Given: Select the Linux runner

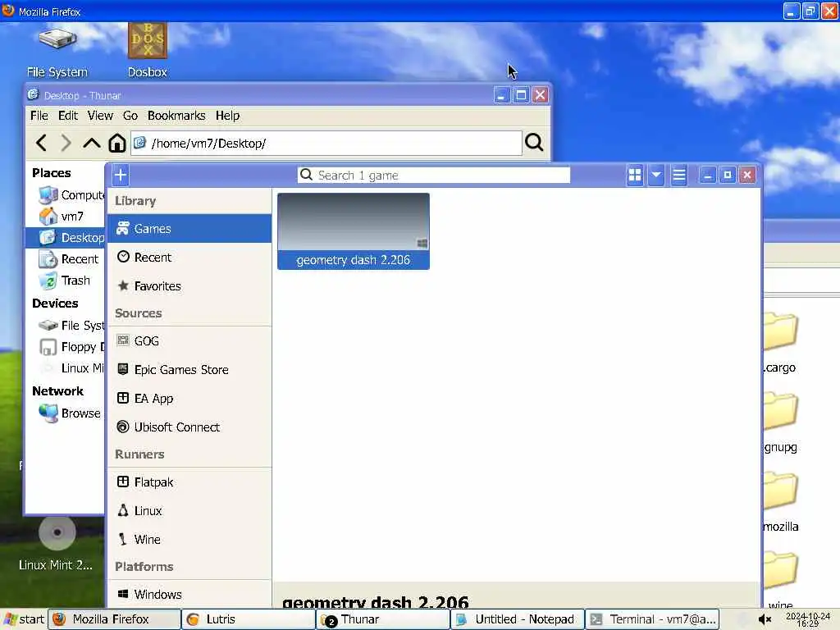Looking at the screenshot, I should point(189,510).
